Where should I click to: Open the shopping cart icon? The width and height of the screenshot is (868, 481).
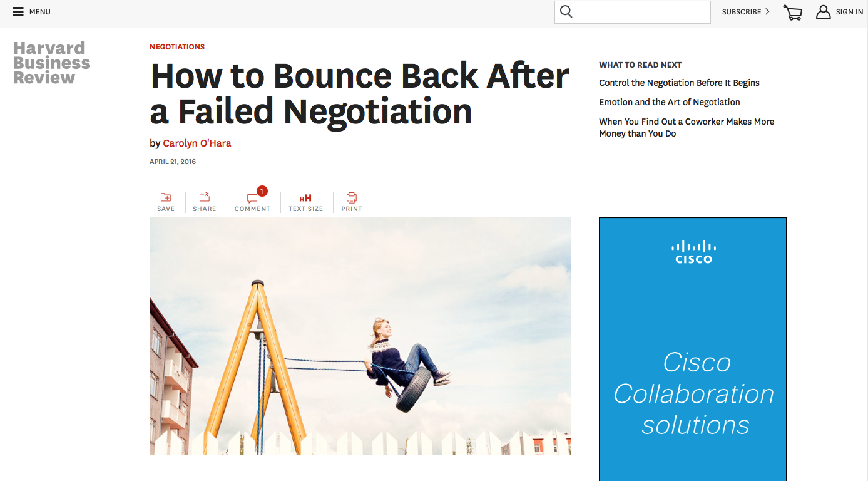click(x=793, y=13)
